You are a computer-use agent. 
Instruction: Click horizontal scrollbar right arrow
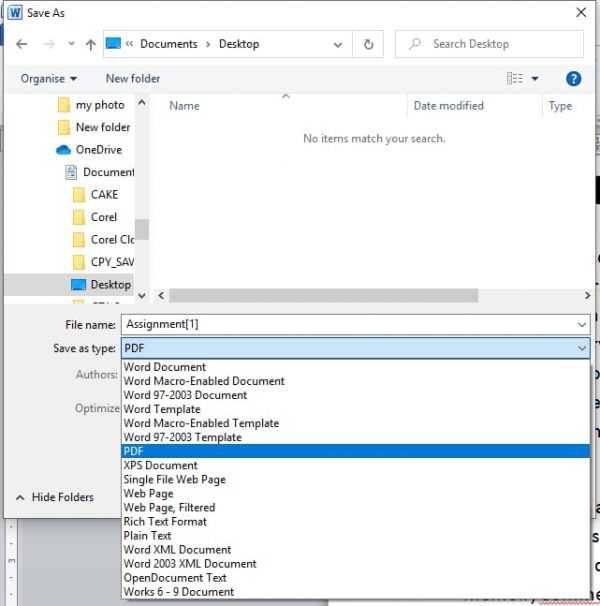(588, 296)
